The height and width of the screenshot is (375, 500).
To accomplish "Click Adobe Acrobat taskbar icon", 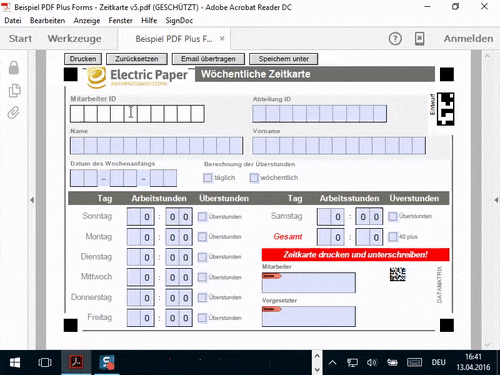I will pos(76,362).
